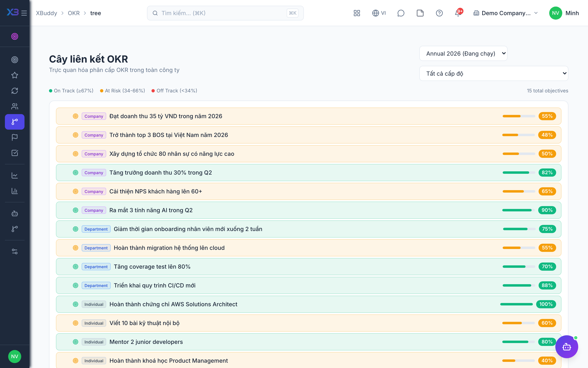Viewport: 588px width, 368px height.
Task: Open objective 'Mentor 2 junior developers'
Action: coord(308,342)
